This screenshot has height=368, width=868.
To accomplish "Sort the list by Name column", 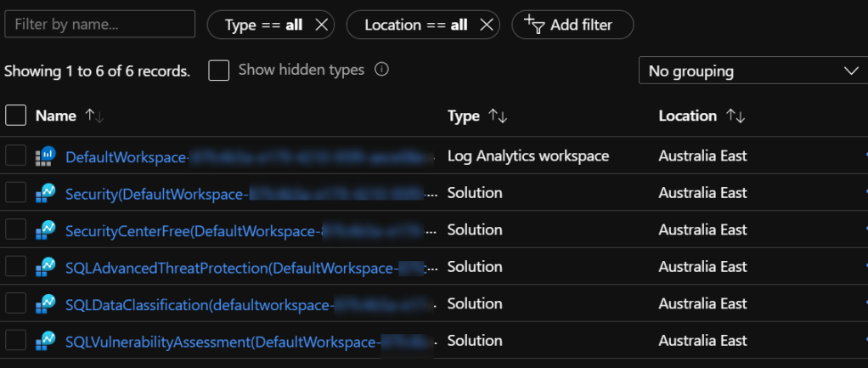I will [x=93, y=116].
